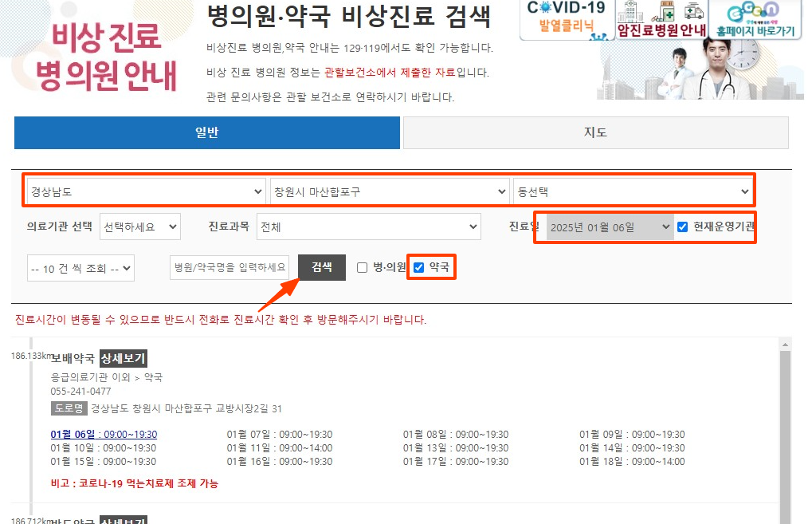Click the 검색 search button

tap(322, 267)
